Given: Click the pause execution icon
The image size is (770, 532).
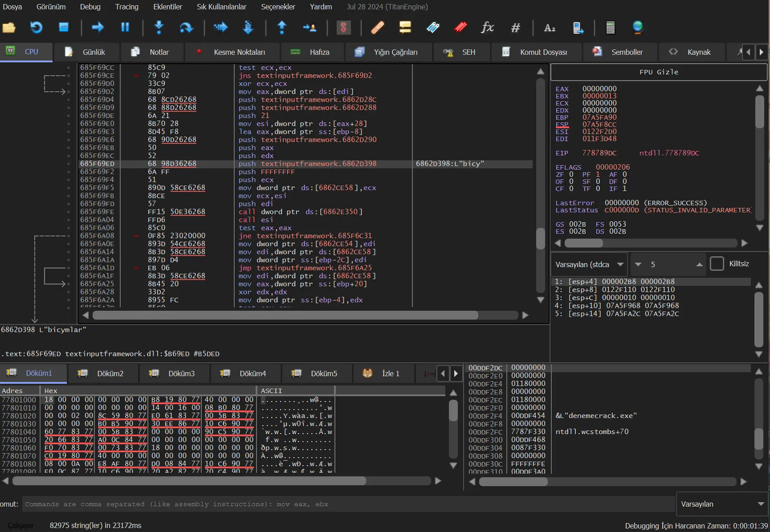Looking at the screenshot, I should (x=125, y=28).
